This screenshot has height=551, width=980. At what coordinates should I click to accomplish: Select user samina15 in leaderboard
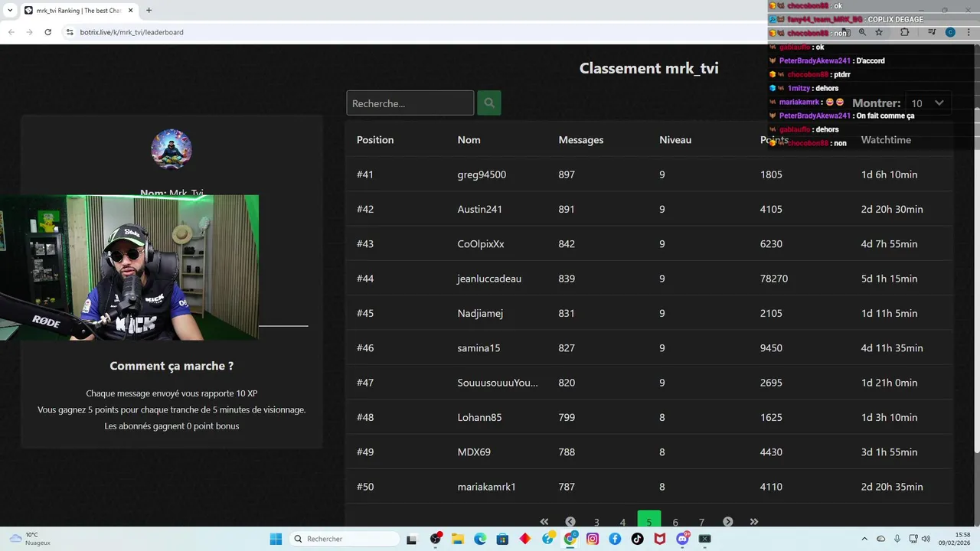479,348
